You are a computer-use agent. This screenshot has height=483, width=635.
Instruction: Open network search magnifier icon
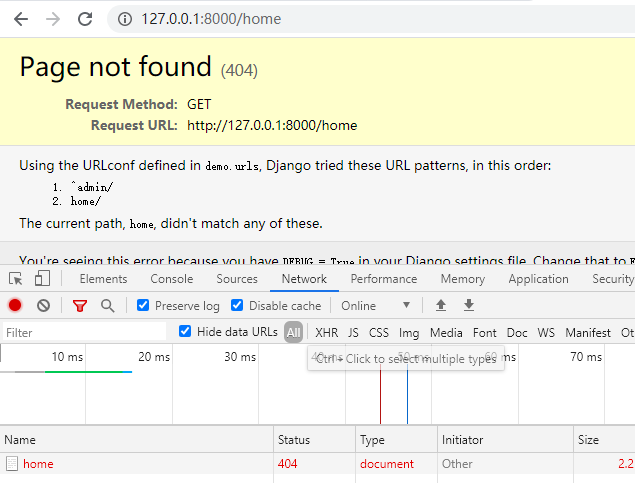click(x=107, y=306)
